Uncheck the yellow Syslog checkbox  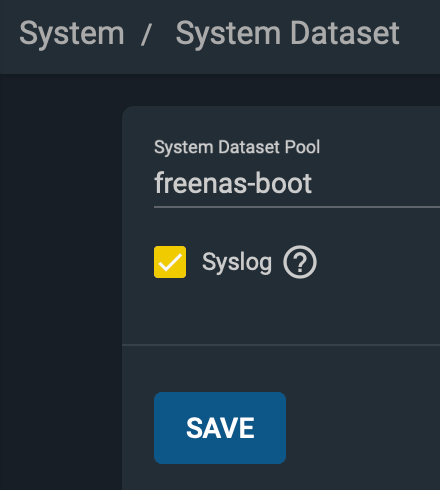pyautogui.click(x=170, y=262)
